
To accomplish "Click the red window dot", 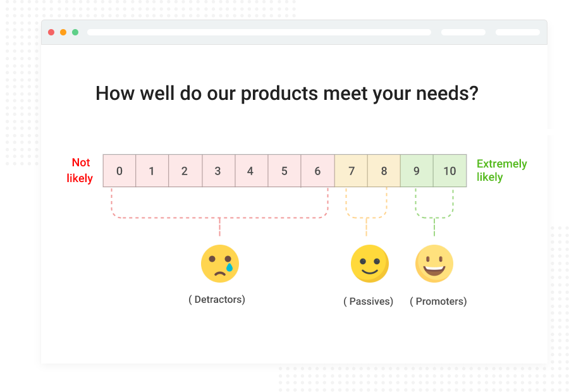I will [x=51, y=32].
